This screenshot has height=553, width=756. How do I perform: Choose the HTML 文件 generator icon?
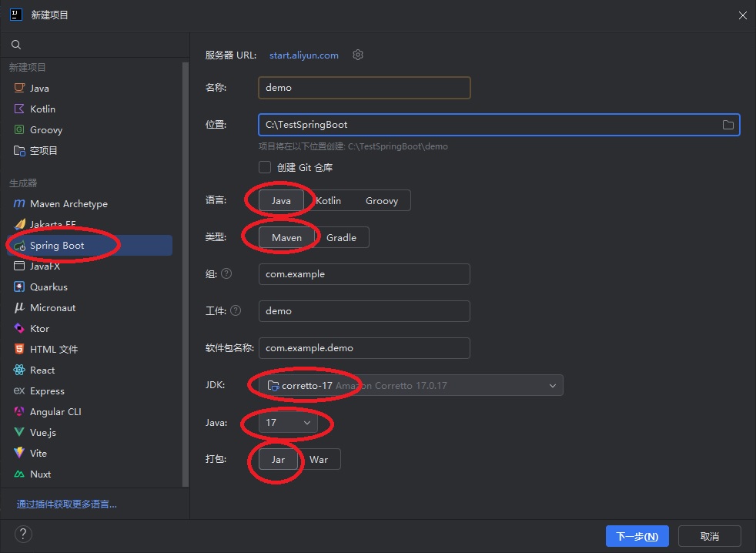pyautogui.click(x=19, y=349)
